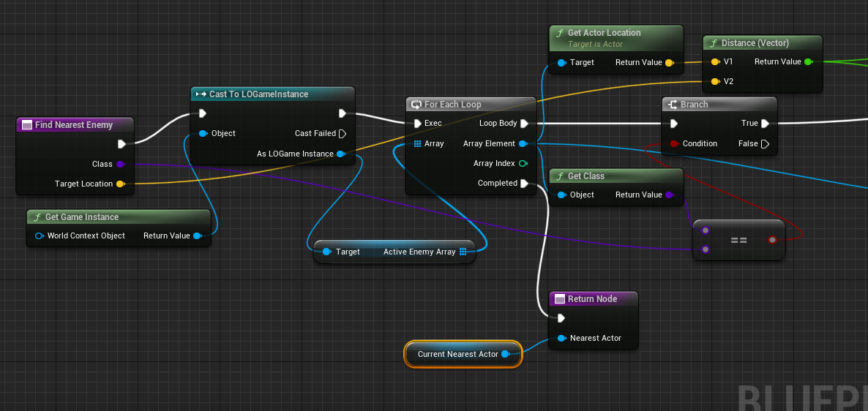Click the Branch True exec pin
Screen dimensions: 868x411
point(765,124)
